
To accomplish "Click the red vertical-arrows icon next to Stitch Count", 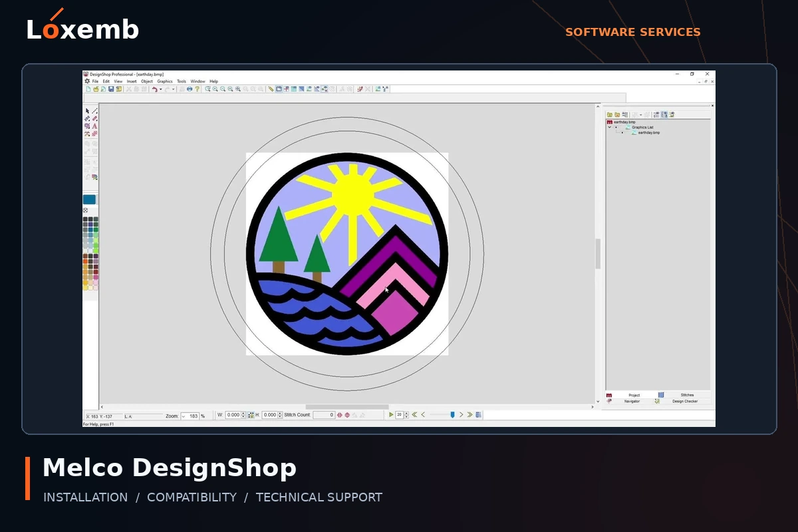I will pos(347,415).
